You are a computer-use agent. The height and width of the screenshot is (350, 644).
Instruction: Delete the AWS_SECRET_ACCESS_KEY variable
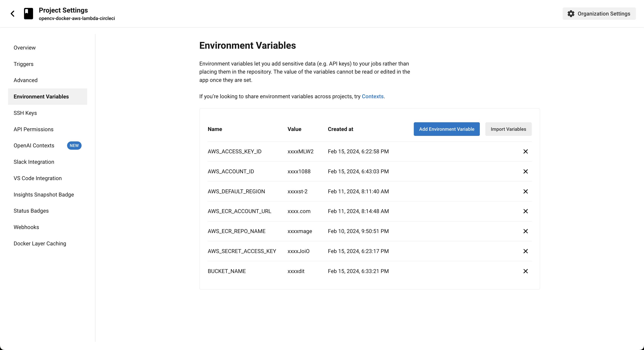tap(526, 251)
